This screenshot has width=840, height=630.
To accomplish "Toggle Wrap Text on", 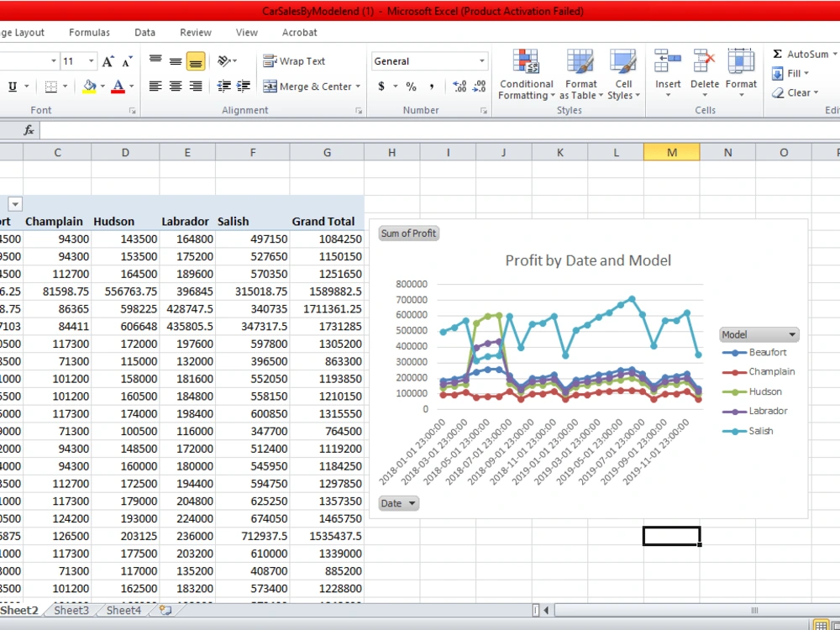I will coord(300,60).
